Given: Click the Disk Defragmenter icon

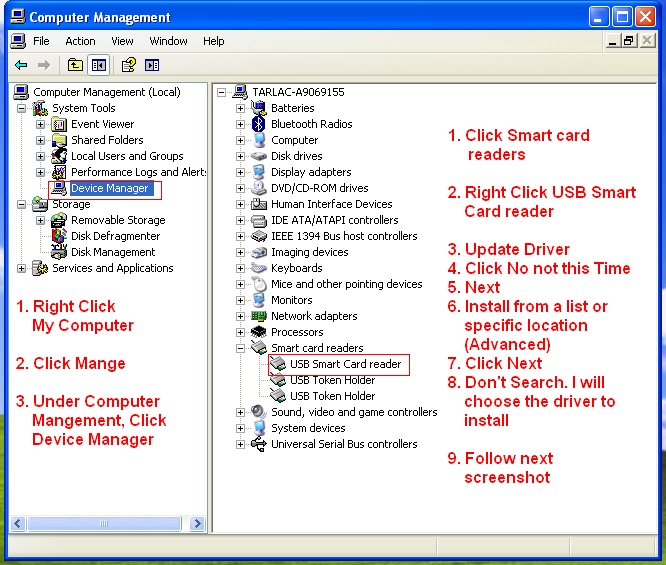Looking at the screenshot, I should tap(59, 236).
